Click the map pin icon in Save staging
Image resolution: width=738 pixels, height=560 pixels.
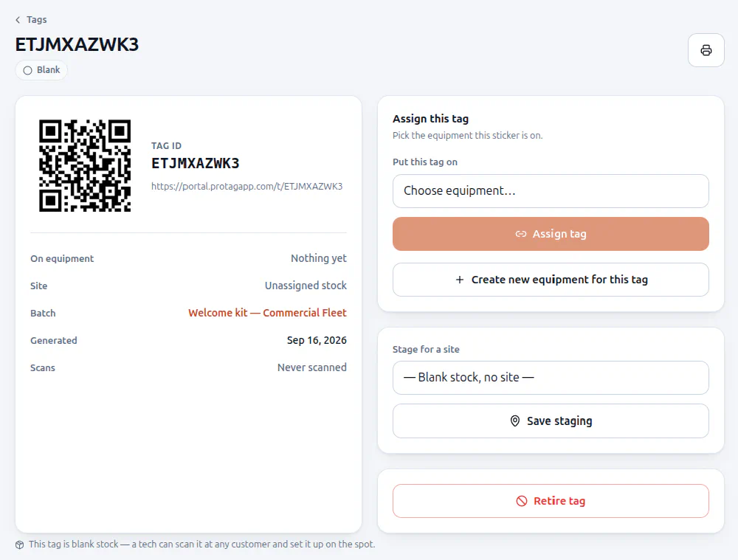pyautogui.click(x=515, y=421)
